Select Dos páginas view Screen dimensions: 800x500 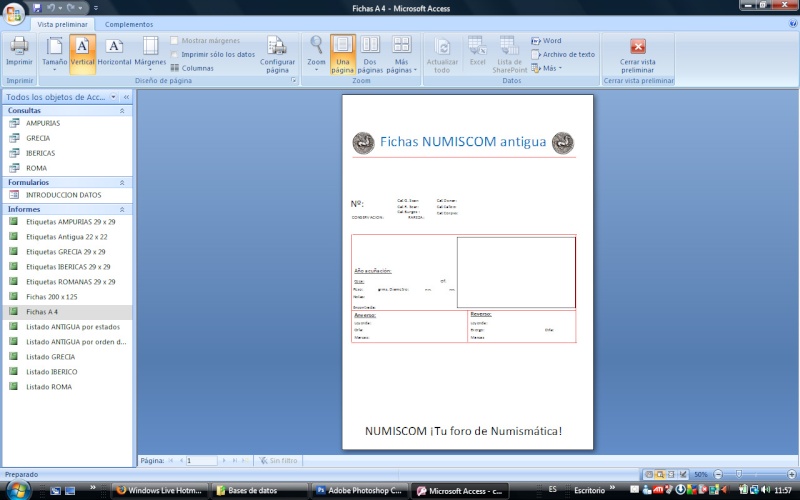(370, 54)
